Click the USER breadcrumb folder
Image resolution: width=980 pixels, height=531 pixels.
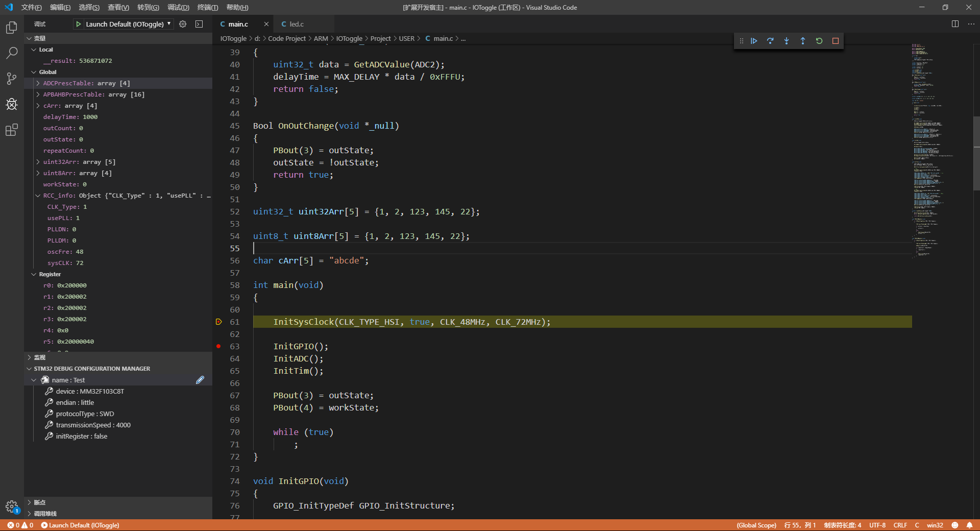click(407, 38)
